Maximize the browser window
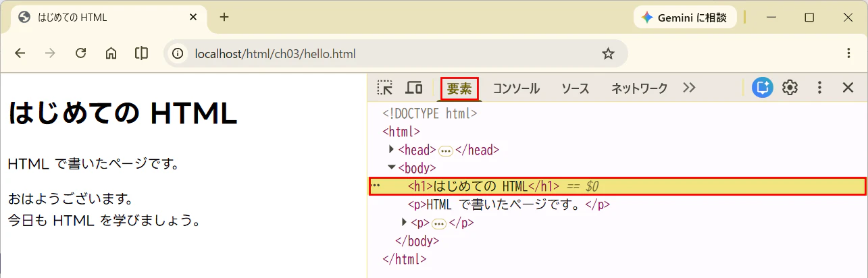The image size is (868, 278). coord(809,18)
